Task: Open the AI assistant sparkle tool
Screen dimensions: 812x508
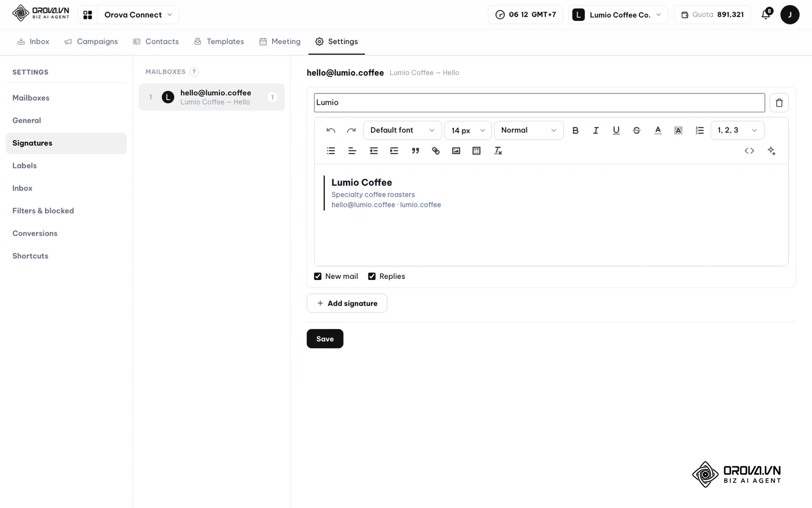Action: point(771,151)
